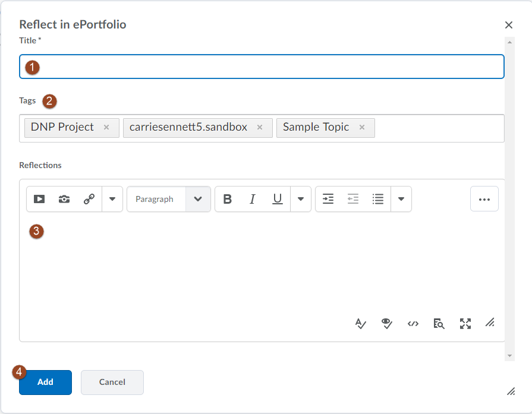Insert an unordered bullet list
The image size is (532, 414).
point(378,200)
